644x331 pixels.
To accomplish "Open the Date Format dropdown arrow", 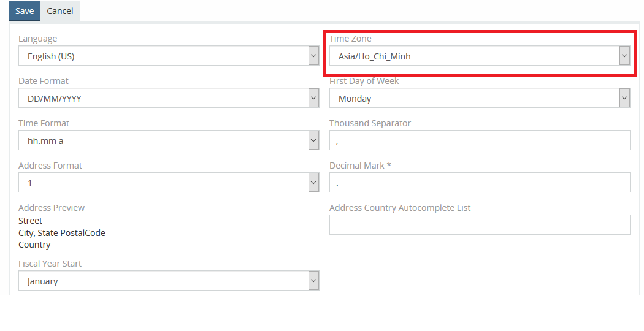I will coord(313,98).
